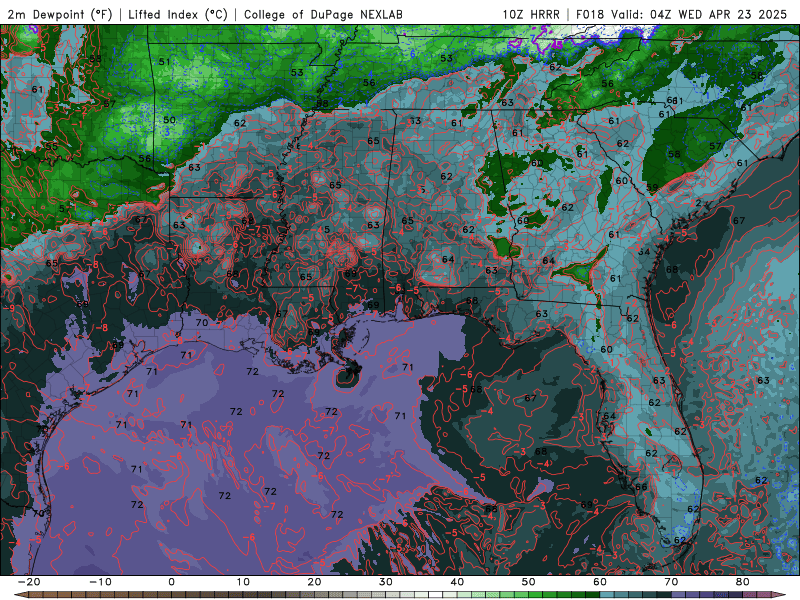Image resolution: width=800 pixels, height=600 pixels.
Task: Click the "33" dewpoint value on the map
Action: (415, 121)
